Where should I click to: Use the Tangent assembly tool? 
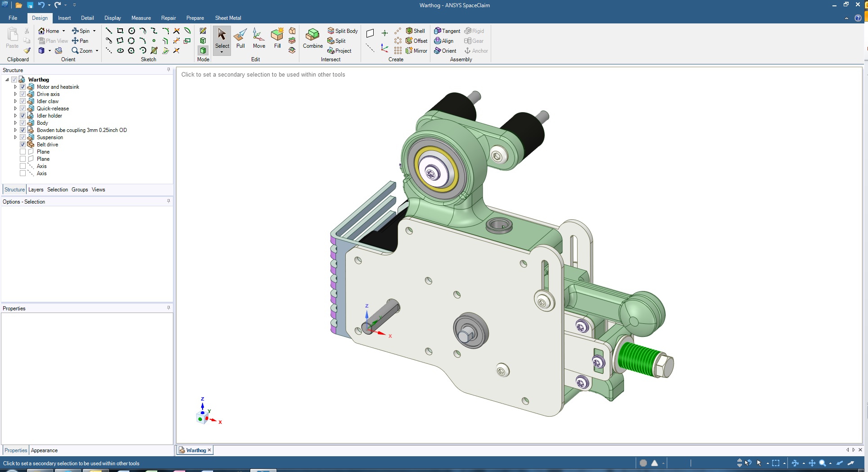447,31
